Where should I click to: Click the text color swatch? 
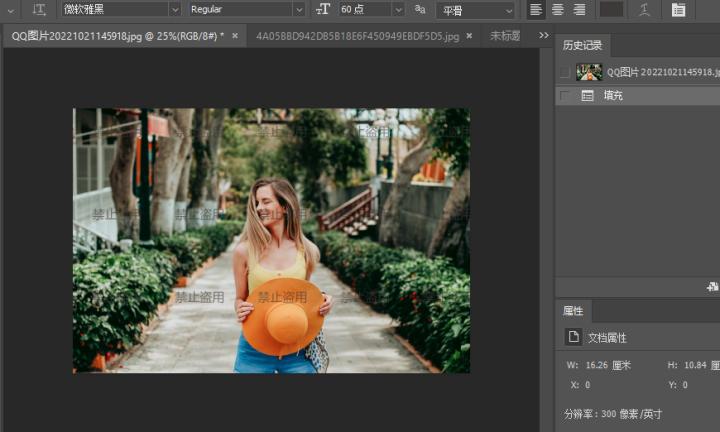(x=611, y=9)
